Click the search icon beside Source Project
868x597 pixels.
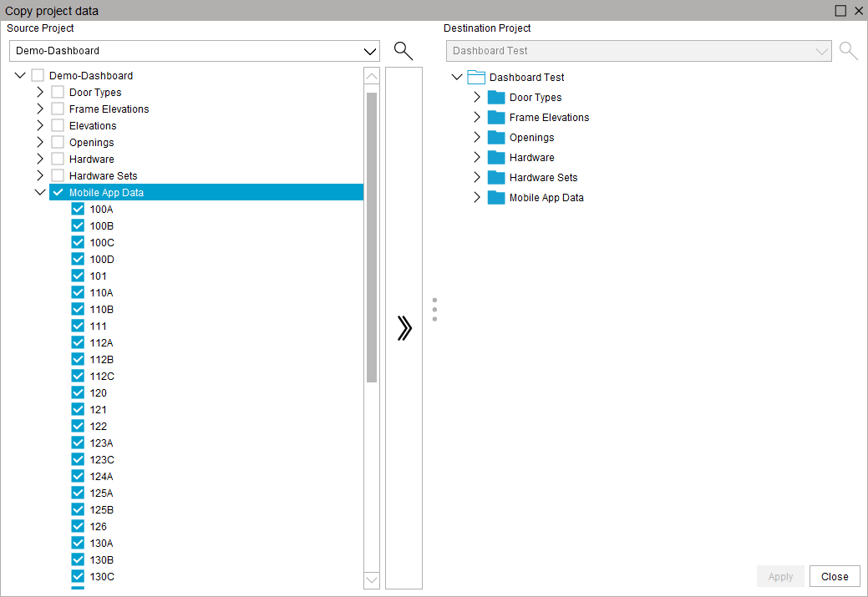404,50
